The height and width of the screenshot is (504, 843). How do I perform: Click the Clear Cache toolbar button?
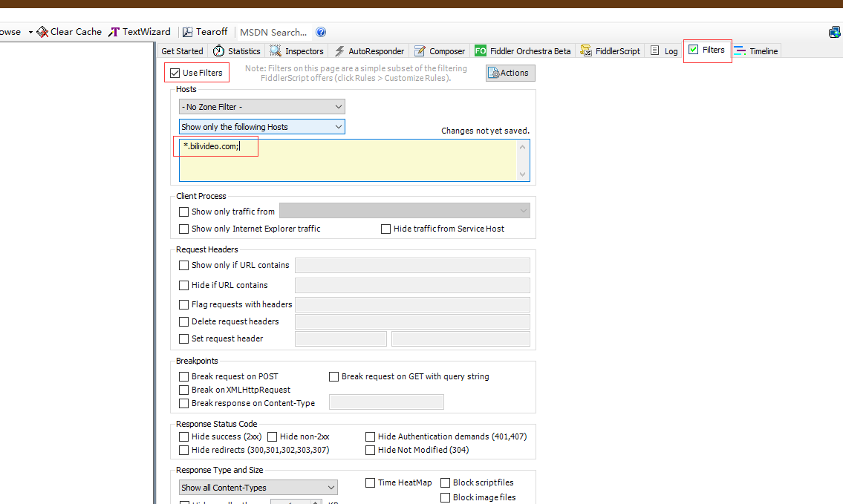click(69, 32)
